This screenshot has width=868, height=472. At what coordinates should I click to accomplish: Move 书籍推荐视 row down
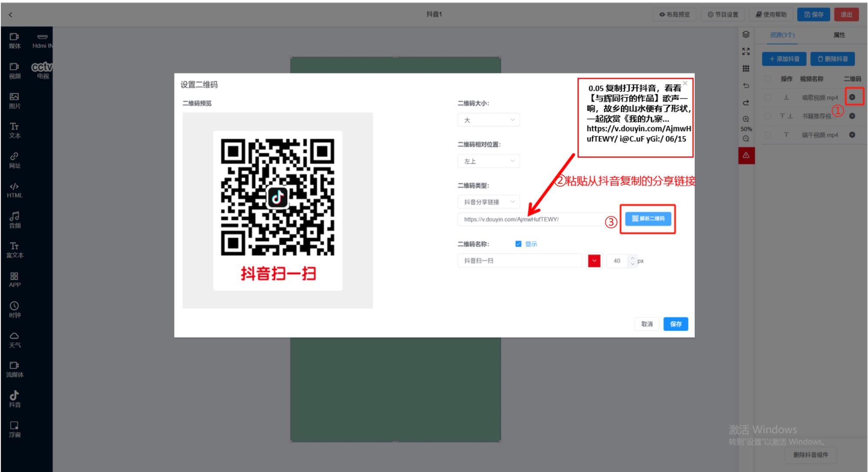click(x=790, y=116)
